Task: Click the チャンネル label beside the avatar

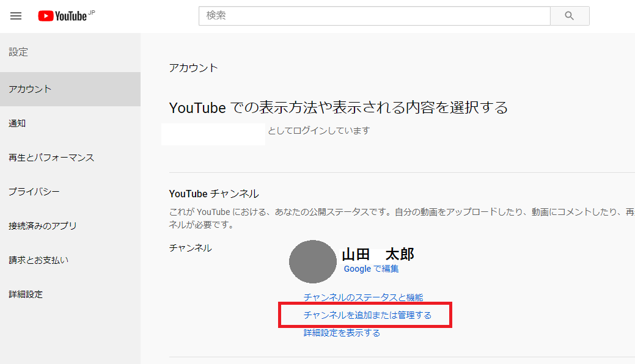Action: pos(190,248)
